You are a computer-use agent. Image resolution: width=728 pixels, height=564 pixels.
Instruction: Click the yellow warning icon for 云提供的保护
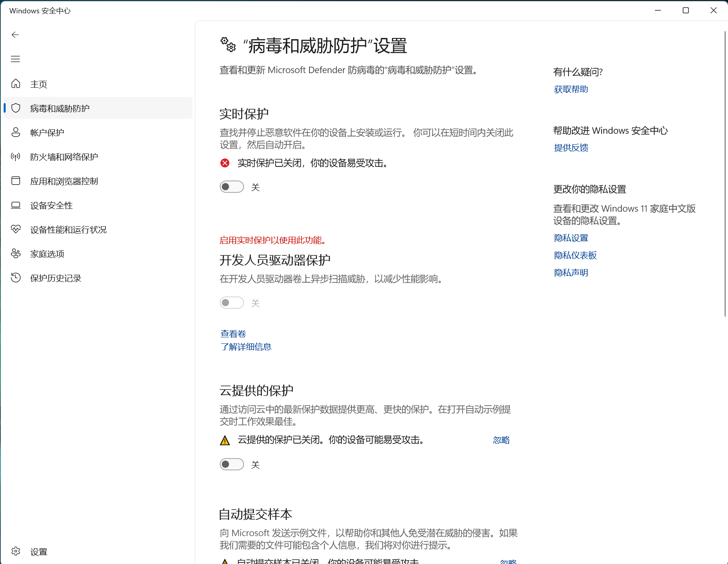(x=225, y=440)
